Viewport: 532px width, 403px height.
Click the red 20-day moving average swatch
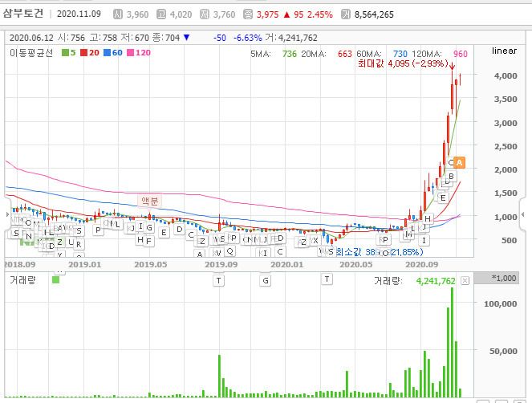[83, 53]
